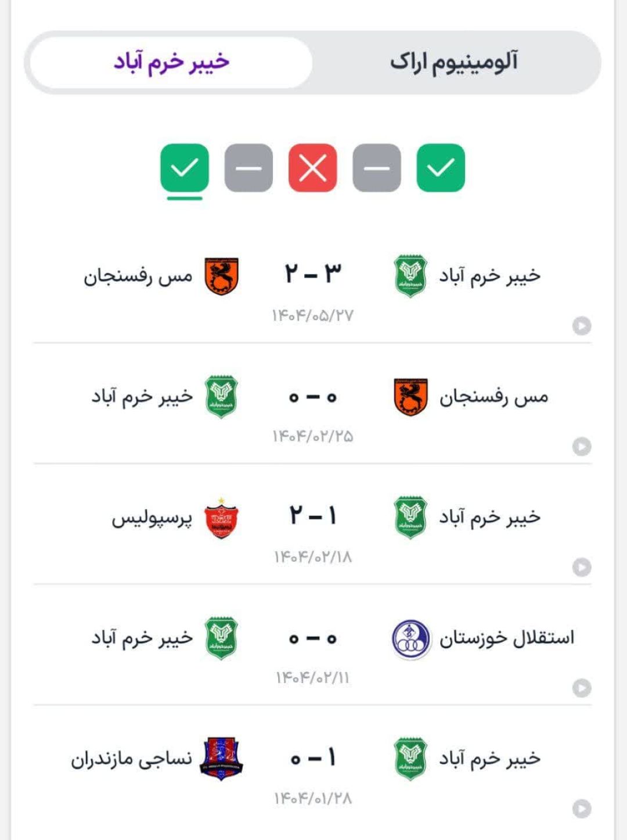
Task: Open the استقلال خوزستان team logo
Action: tap(411, 639)
